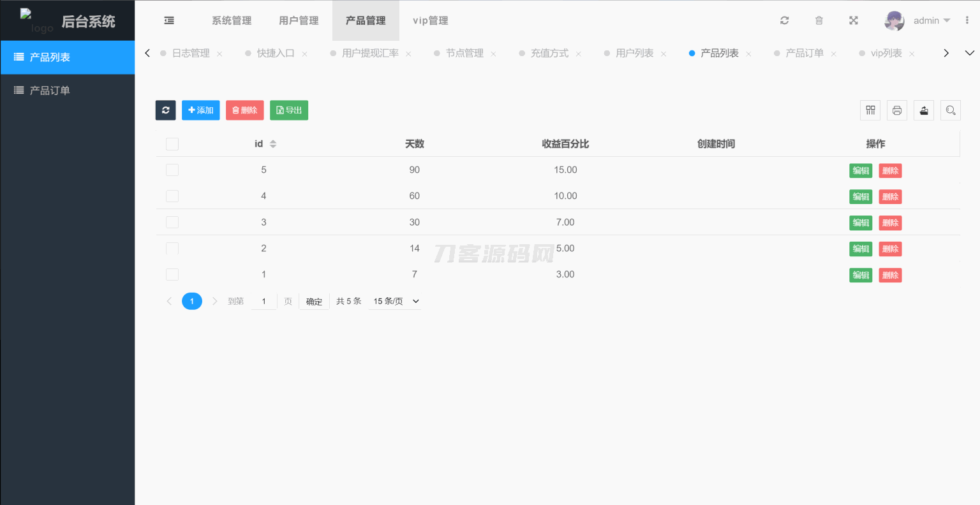Click the green 导出 button
This screenshot has width=980, height=505.
[289, 110]
